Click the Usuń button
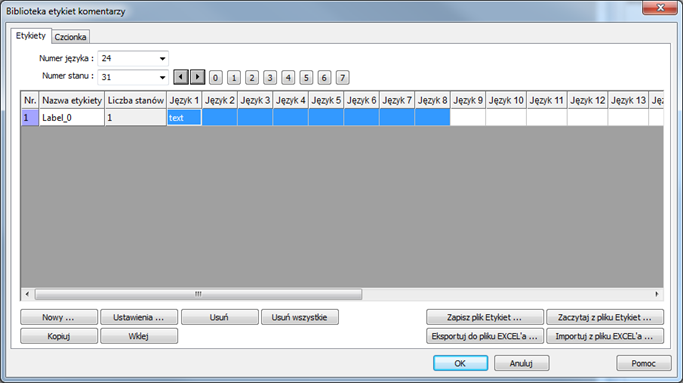This screenshot has height=383, width=683. [x=220, y=317]
